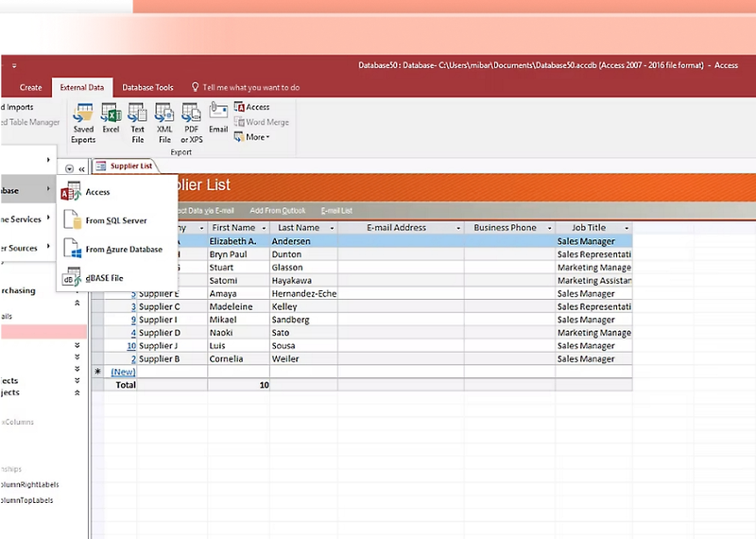
Task: Select From SQL Server menu entry
Action: [117, 220]
